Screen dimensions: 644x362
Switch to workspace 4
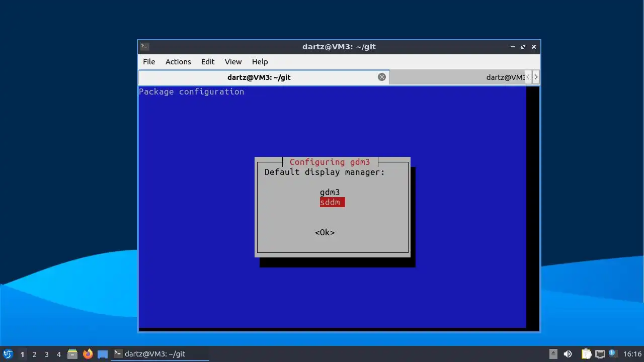(x=59, y=354)
